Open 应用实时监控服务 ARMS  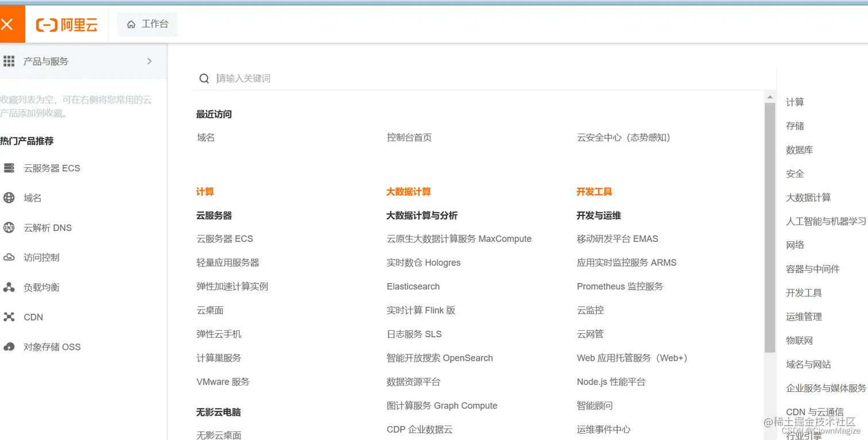pos(626,263)
